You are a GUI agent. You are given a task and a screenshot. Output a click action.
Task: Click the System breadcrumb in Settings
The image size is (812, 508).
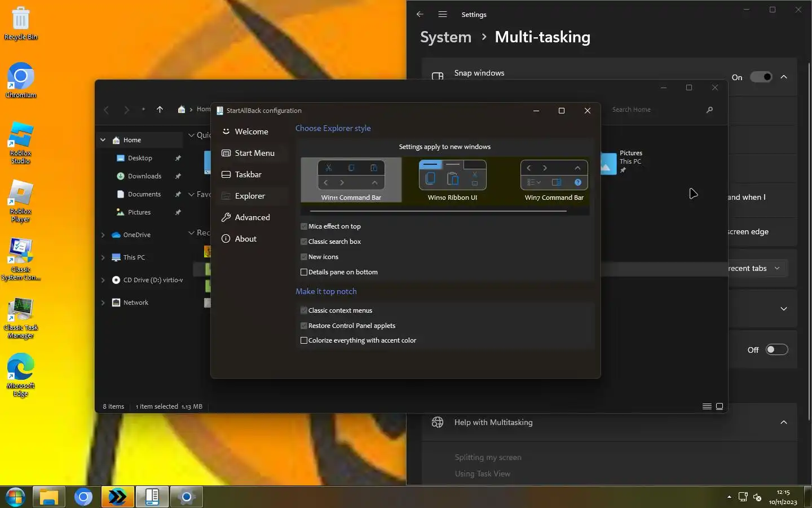(445, 37)
